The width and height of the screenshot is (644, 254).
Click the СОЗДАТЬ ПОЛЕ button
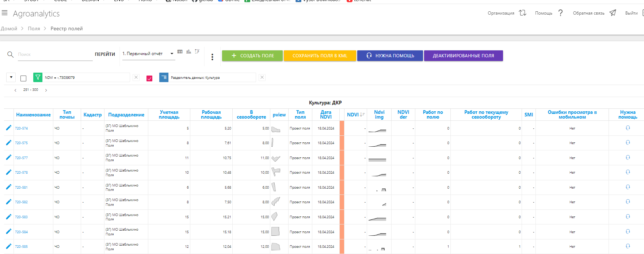[x=252, y=56]
